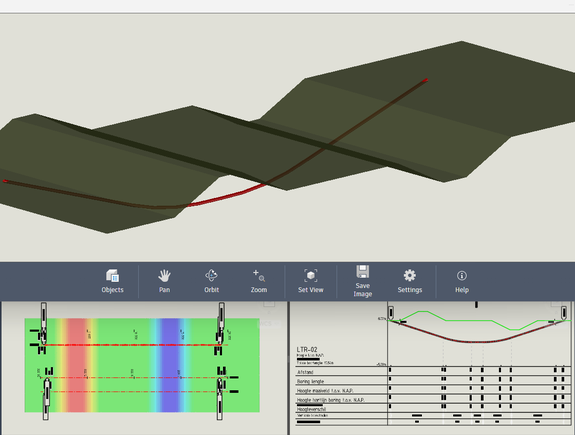Select the heat-map plan view drawing
The height and width of the screenshot is (435, 575).
click(x=142, y=365)
